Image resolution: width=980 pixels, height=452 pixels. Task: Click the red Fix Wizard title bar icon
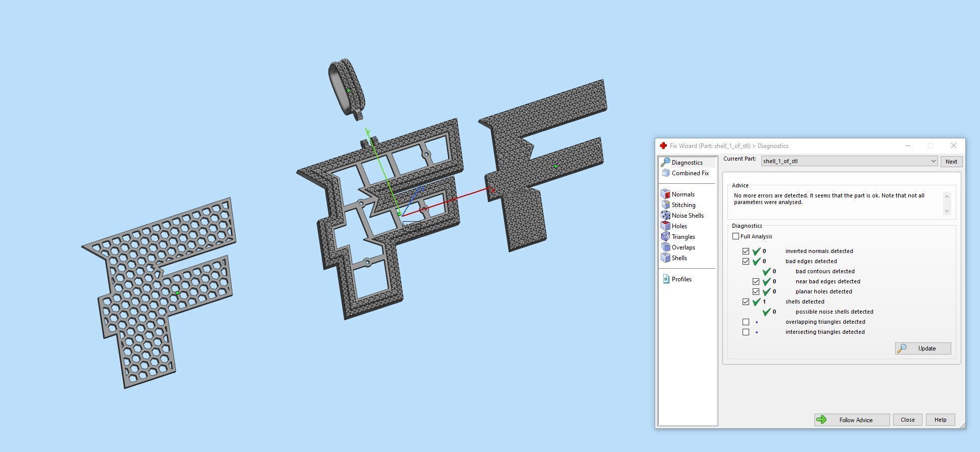(663, 146)
